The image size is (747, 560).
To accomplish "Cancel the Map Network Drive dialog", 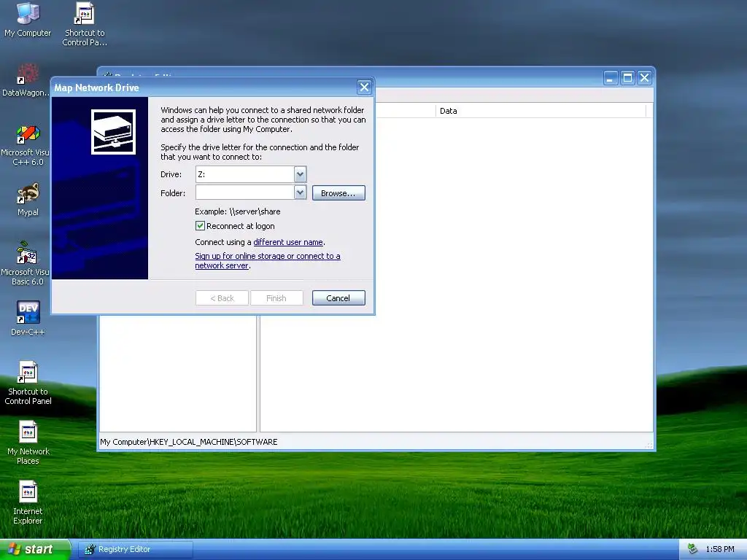I will click(x=338, y=298).
